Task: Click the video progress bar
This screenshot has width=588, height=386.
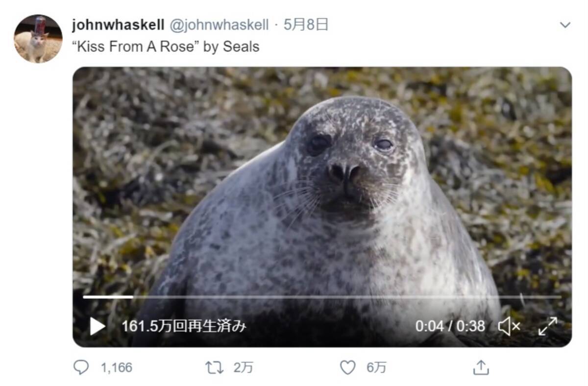Action: [x=322, y=297]
